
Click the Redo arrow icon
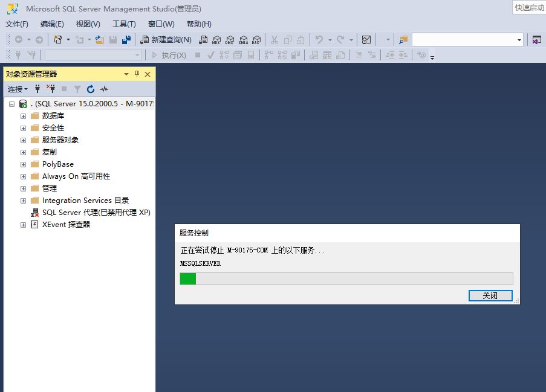click(340, 40)
